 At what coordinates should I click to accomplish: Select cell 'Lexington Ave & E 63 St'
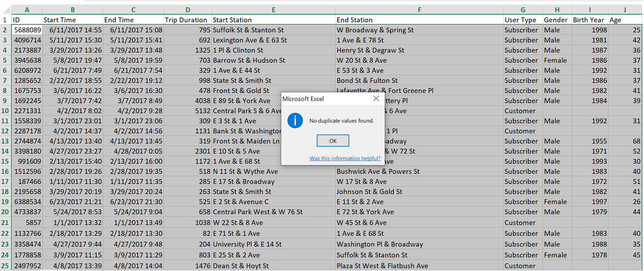(273, 40)
